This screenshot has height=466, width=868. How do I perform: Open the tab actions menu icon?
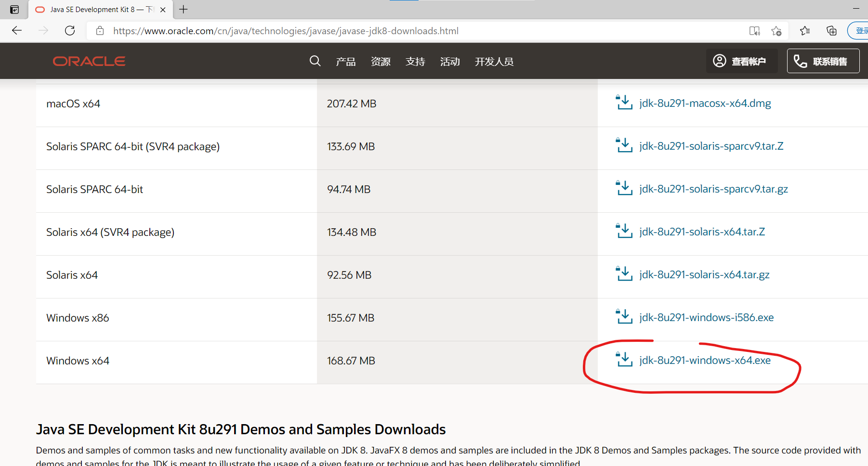point(14,9)
